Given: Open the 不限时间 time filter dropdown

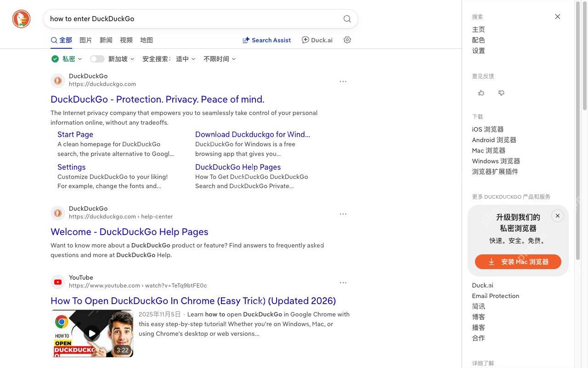Looking at the screenshot, I should click(220, 59).
